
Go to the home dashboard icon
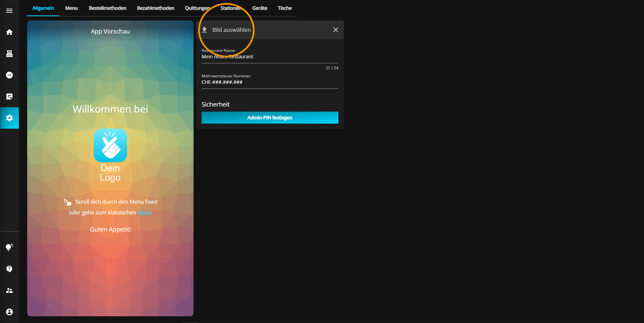click(x=9, y=32)
